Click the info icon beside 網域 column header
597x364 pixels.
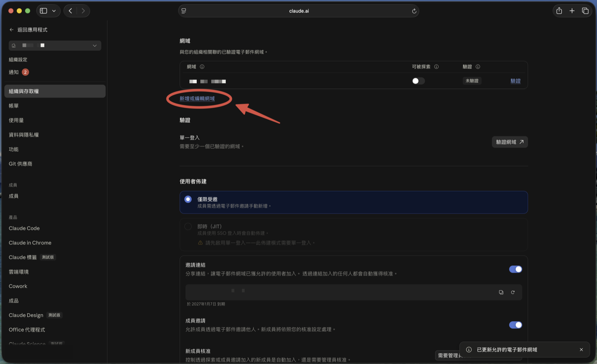(x=202, y=67)
